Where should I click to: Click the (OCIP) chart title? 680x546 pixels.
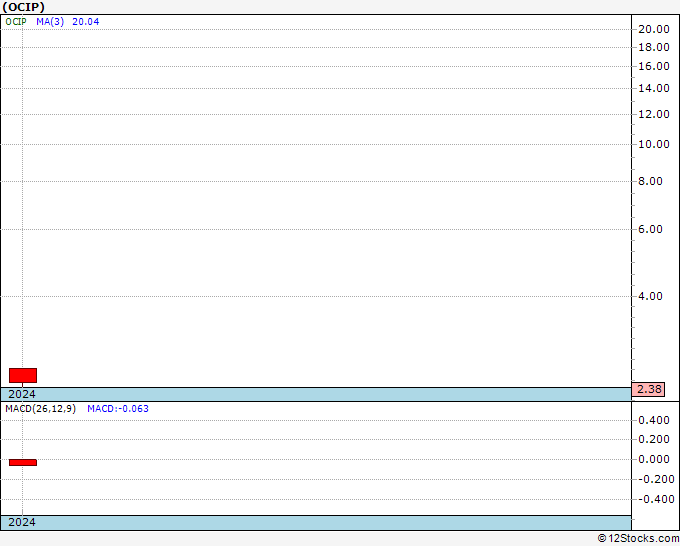[x=23, y=7]
